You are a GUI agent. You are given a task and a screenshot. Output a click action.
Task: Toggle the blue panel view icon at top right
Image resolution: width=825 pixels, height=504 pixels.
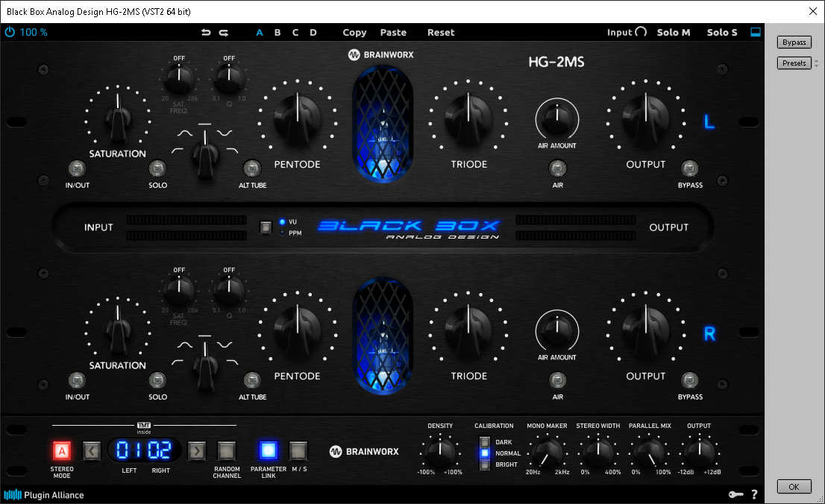(756, 32)
